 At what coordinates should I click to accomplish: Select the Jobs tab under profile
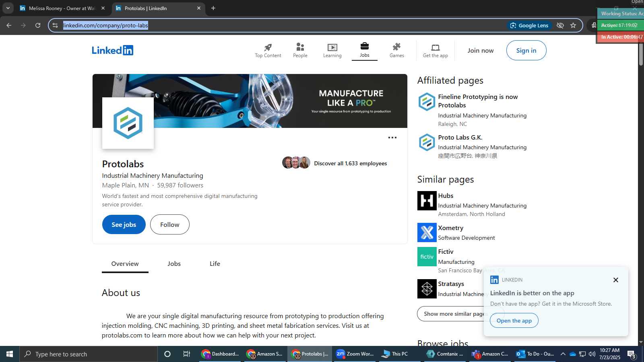[x=174, y=264]
